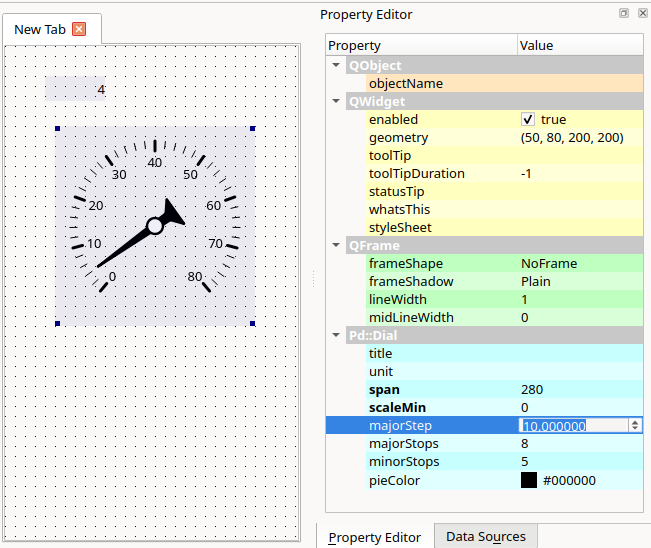Select the styleSheet property
This screenshot has height=548, width=651.
(x=504, y=228)
